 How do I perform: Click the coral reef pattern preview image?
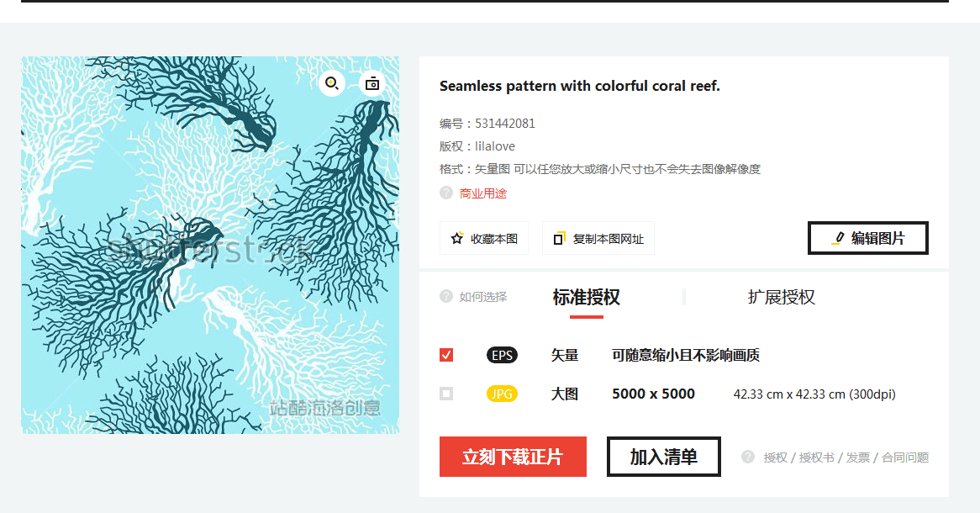(x=210, y=246)
